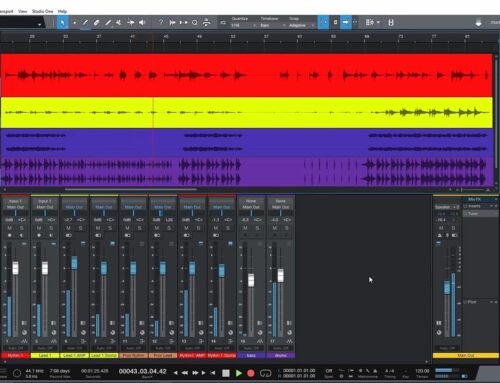
Task: Click the rewind transport button
Action: (185, 373)
